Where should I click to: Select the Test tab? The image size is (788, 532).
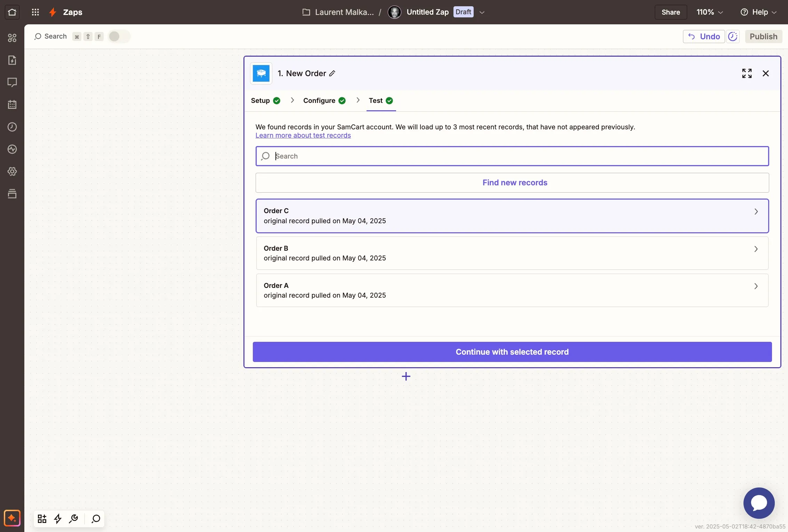tap(381, 100)
